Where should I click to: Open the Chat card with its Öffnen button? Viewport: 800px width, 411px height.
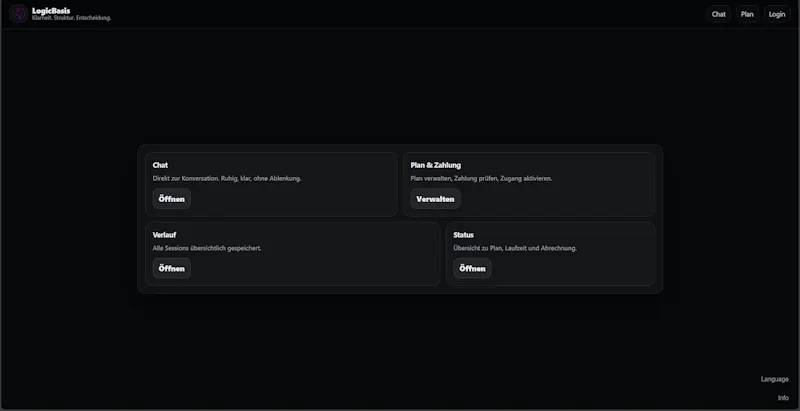pyautogui.click(x=171, y=199)
